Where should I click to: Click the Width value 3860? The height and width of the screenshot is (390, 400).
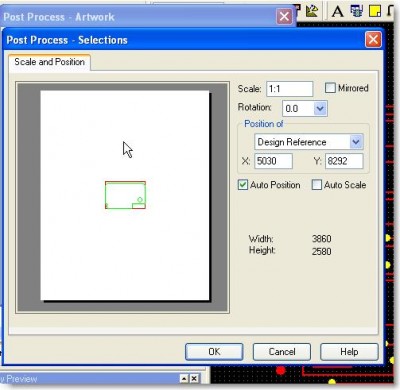(322, 239)
